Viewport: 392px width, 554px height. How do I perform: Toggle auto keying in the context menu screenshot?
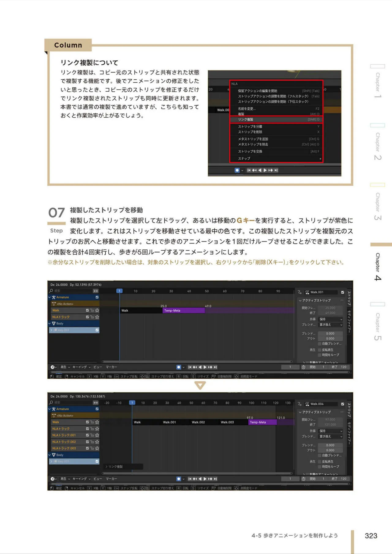coord(237,170)
